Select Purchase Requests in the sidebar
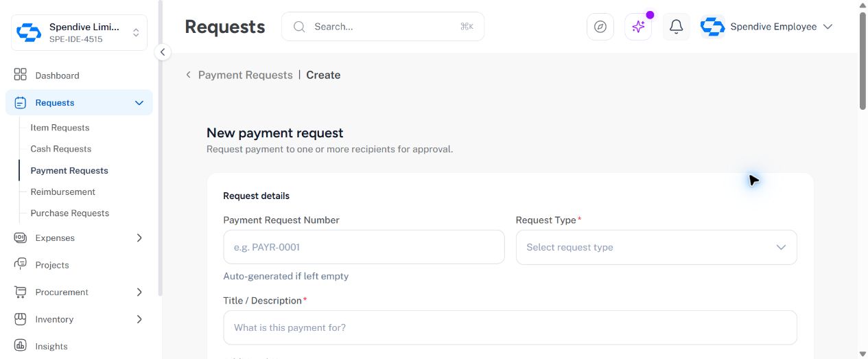This screenshot has height=359, width=868. click(70, 213)
